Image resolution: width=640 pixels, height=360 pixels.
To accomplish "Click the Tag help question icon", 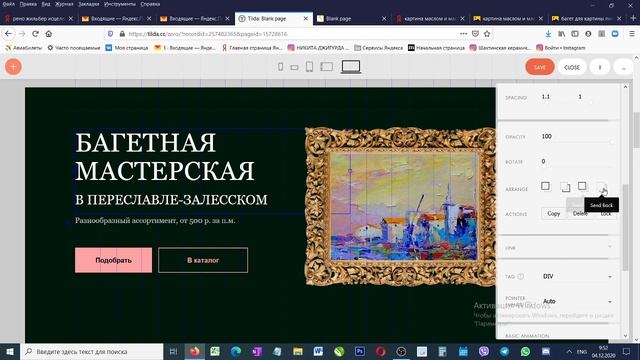I will 520,276.
